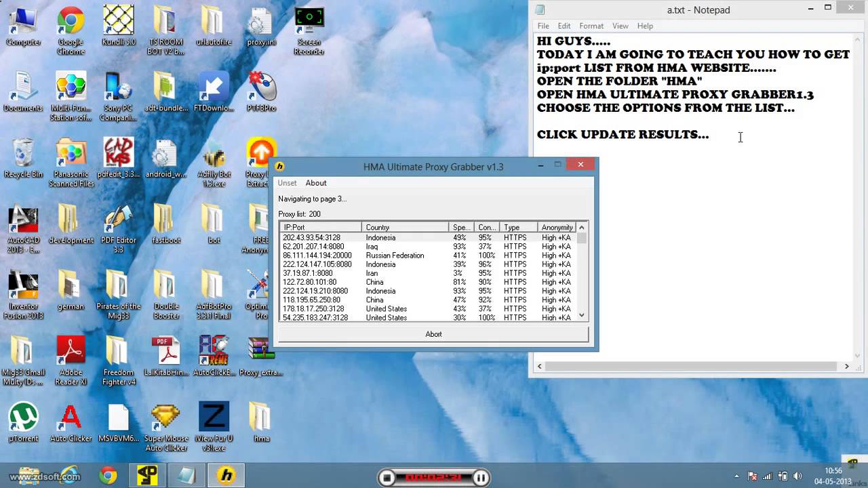Sort proxy list by Type column
Screen dimensions: 868x488
pos(518,227)
